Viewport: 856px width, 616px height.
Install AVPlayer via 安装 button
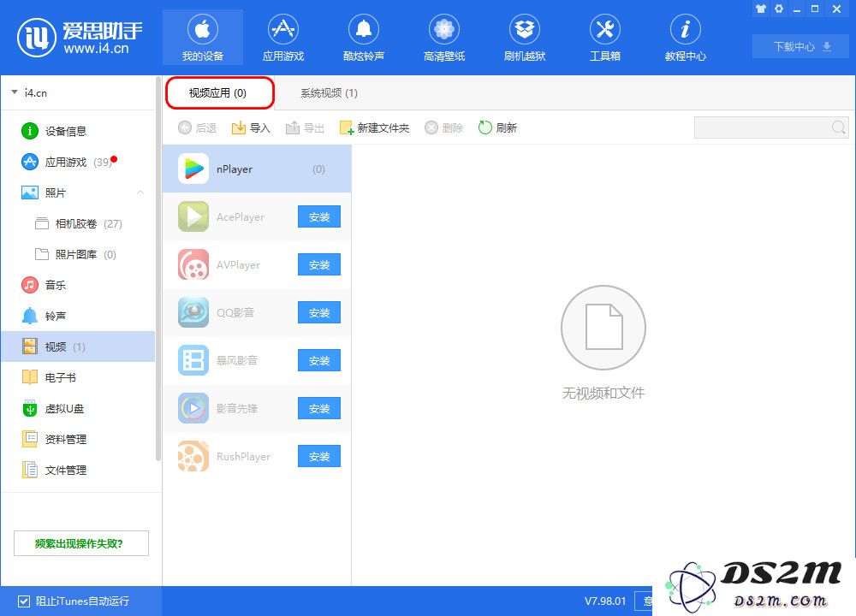(318, 264)
